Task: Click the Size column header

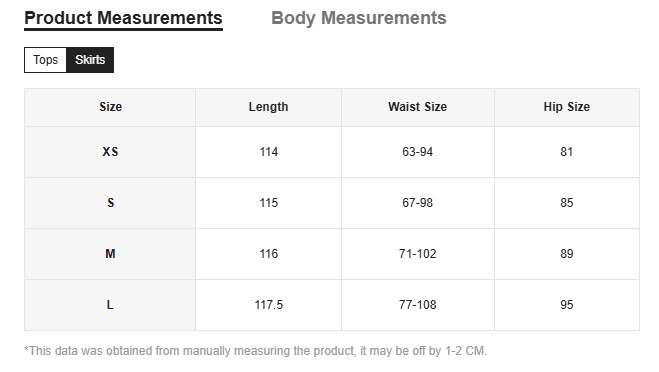Action: [110, 107]
